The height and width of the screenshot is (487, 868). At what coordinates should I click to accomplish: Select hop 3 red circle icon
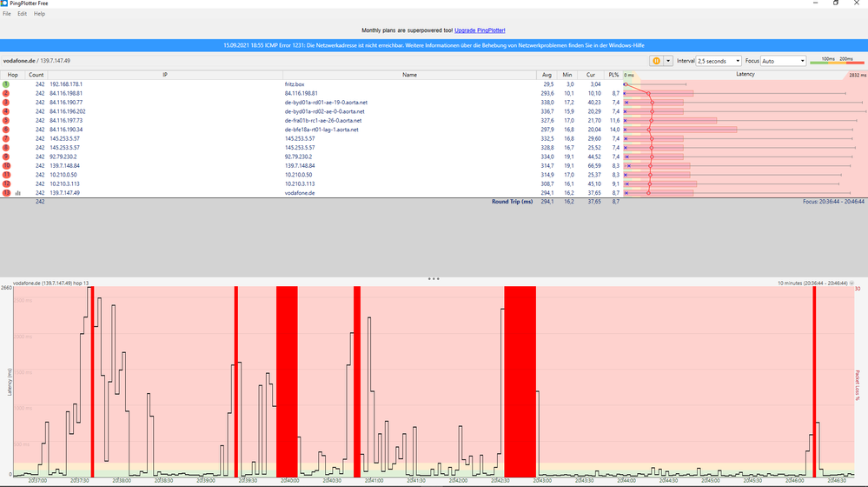(x=6, y=103)
